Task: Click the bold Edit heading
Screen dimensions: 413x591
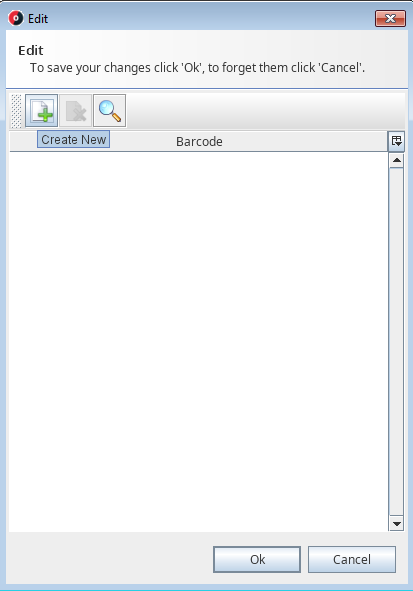Action: click(31, 51)
